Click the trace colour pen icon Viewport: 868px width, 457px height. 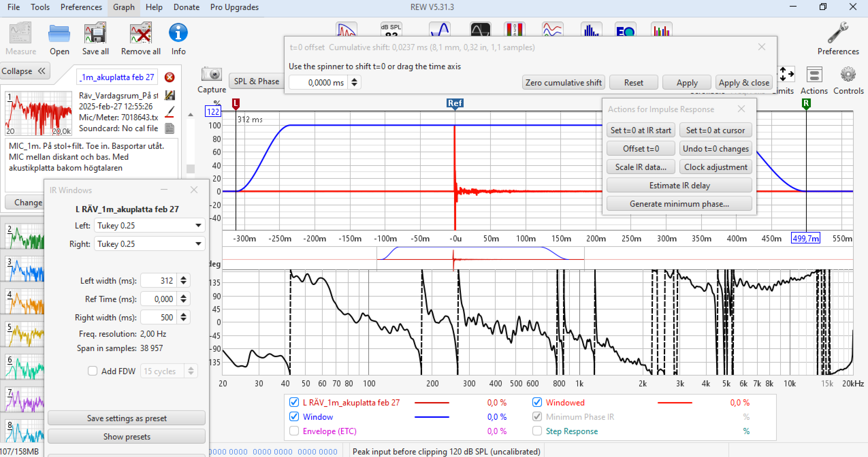(170, 112)
